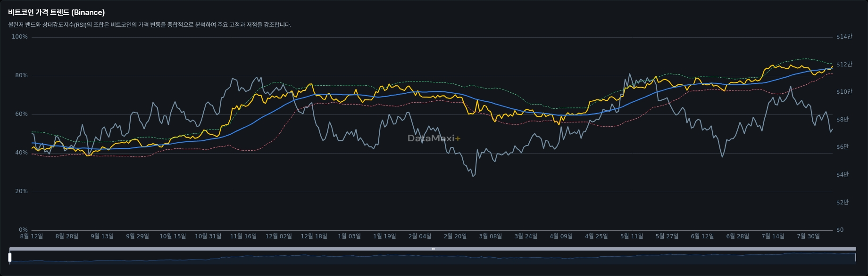The height and width of the screenshot is (276, 868).
Task: Click the 6월 28일 date label
Action: [738, 236]
